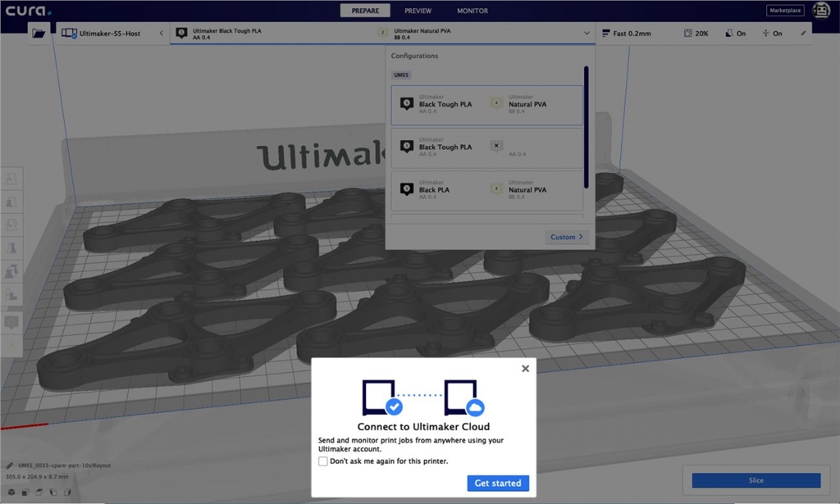Click the Get started button
The height and width of the screenshot is (504, 840).
[497, 483]
